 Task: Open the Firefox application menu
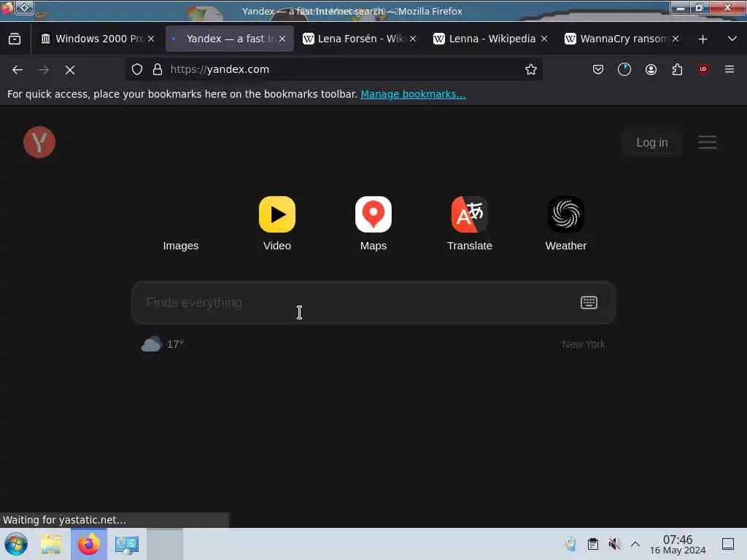(729, 69)
